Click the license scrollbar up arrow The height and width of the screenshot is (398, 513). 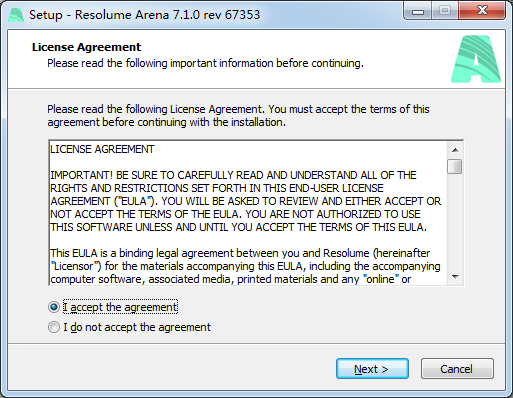pos(455,150)
